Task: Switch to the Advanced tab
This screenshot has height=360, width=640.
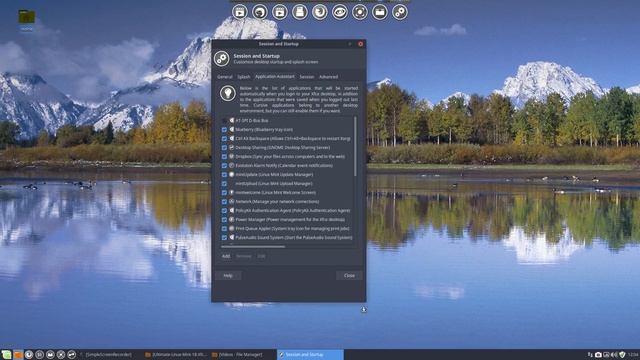Action: pos(329,77)
